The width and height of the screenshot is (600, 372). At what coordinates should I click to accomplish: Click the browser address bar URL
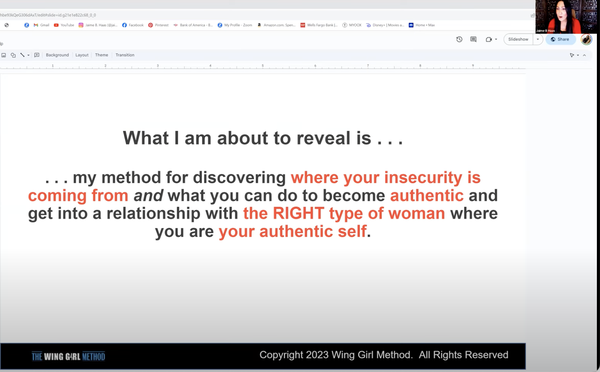pos(48,15)
